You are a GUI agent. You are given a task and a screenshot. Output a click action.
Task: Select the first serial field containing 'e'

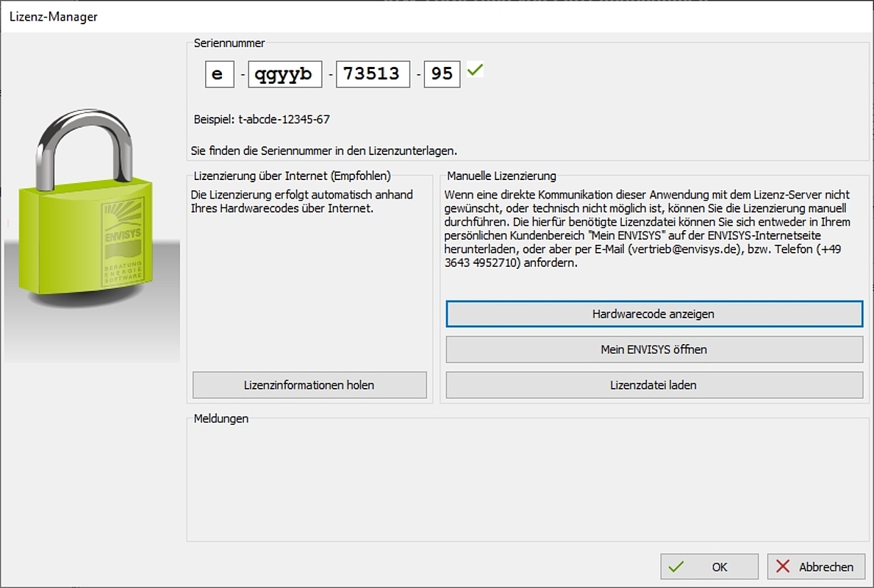pos(220,74)
